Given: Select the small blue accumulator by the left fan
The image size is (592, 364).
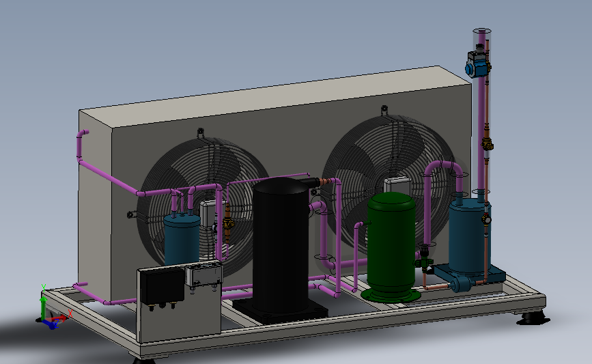Looking at the screenshot, I should click(x=182, y=240).
